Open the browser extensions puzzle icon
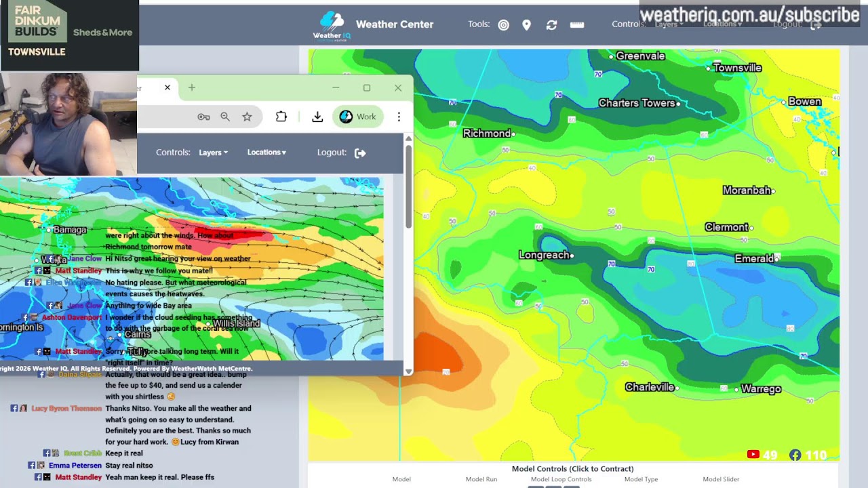This screenshot has height=488, width=868. [281, 117]
